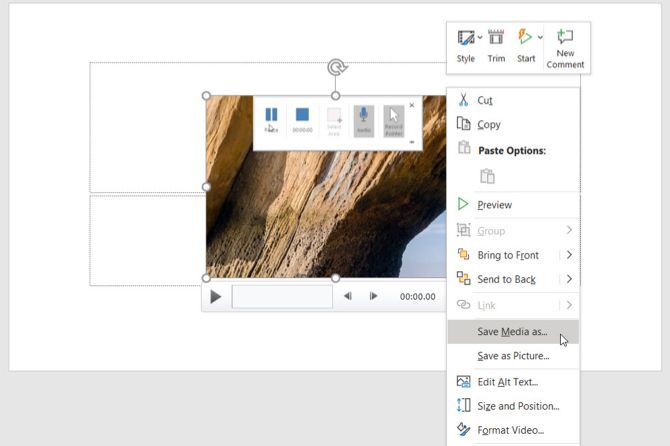Image resolution: width=670 pixels, height=446 pixels.
Task: Step video back with rewind button
Action: pyautogui.click(x=348, y=296)
